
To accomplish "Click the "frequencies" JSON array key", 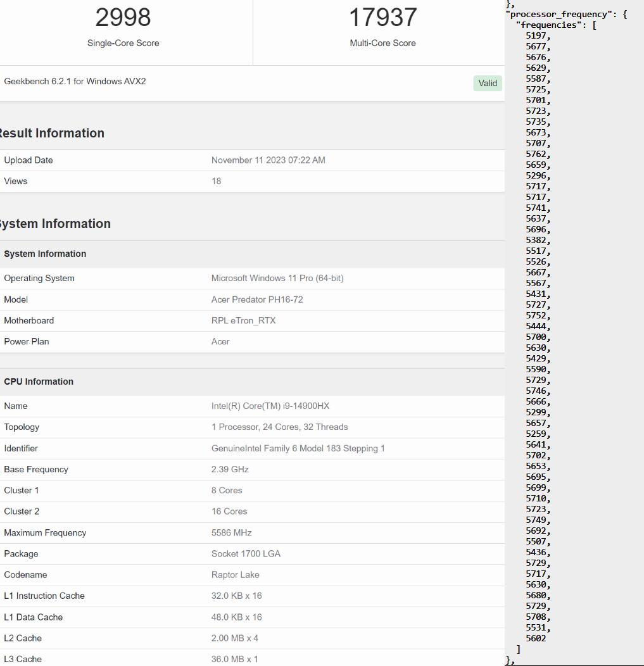I will [551, 25].
